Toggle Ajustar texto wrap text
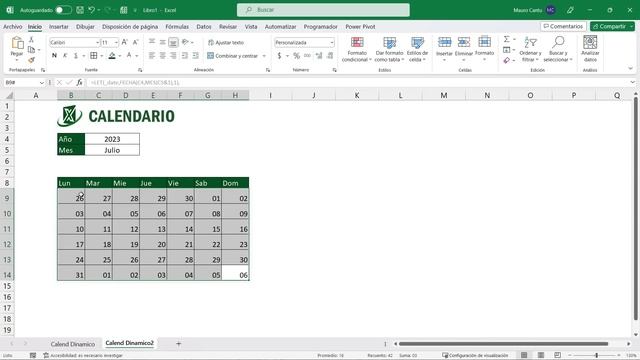 (x=226, y=42)
